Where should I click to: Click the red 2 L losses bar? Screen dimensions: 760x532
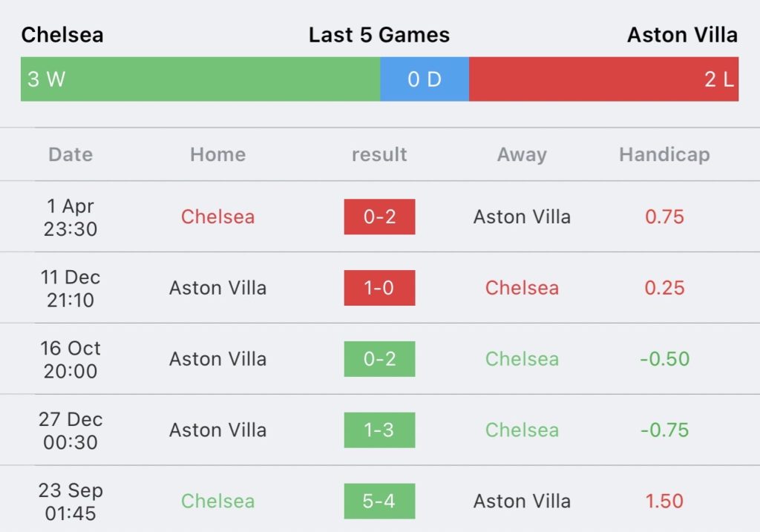(x=603, y=79)
